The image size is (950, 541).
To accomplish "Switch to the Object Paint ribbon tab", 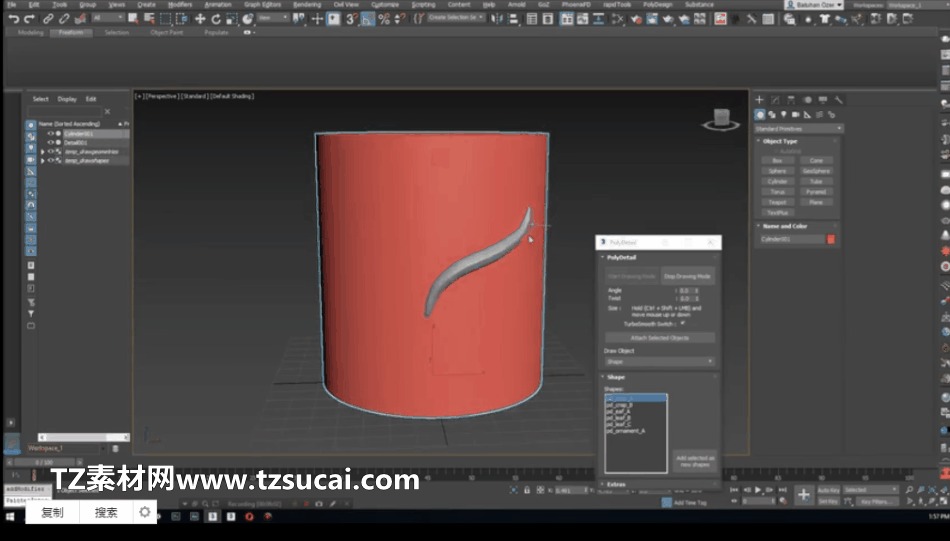I will 166,32.
